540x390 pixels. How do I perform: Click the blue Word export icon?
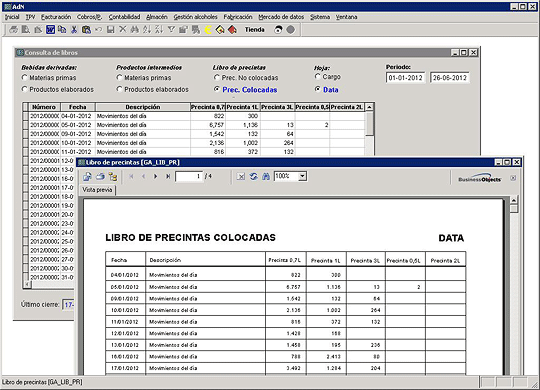click(x=50, y=30)
